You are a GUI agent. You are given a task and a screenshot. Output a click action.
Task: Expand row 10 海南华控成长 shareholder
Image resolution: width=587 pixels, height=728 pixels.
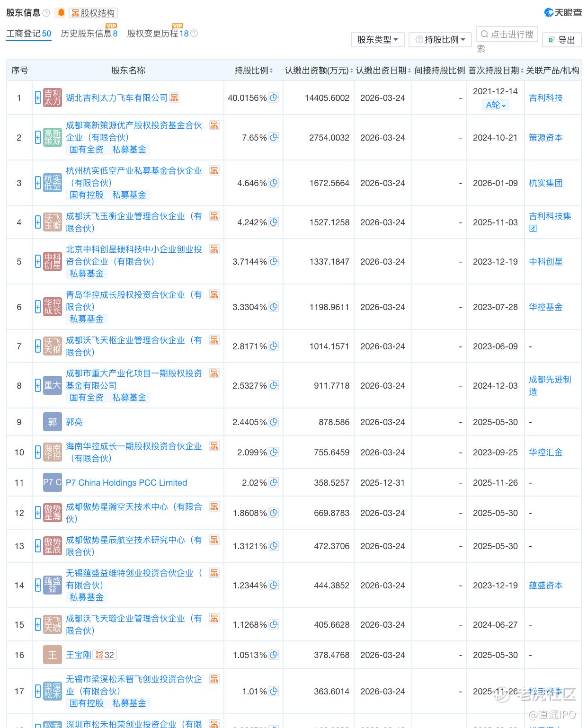coord(38,453)
